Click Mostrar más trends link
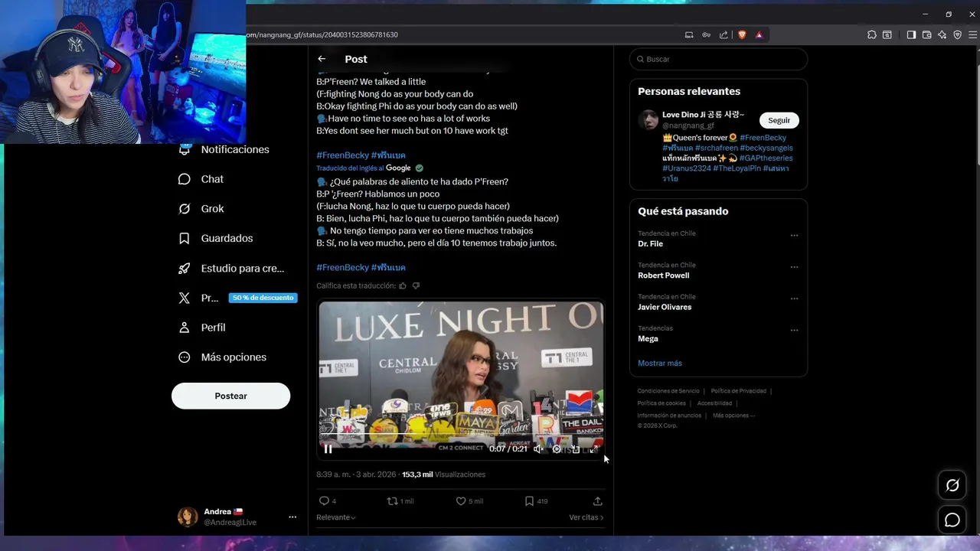This screenshot has height=551, width=980. pyautogui.click(x=659, y=364)
